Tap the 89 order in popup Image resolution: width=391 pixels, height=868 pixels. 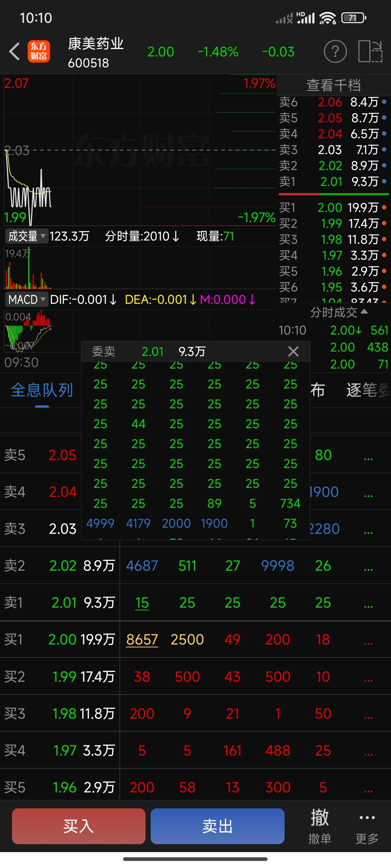click(214, 503)
